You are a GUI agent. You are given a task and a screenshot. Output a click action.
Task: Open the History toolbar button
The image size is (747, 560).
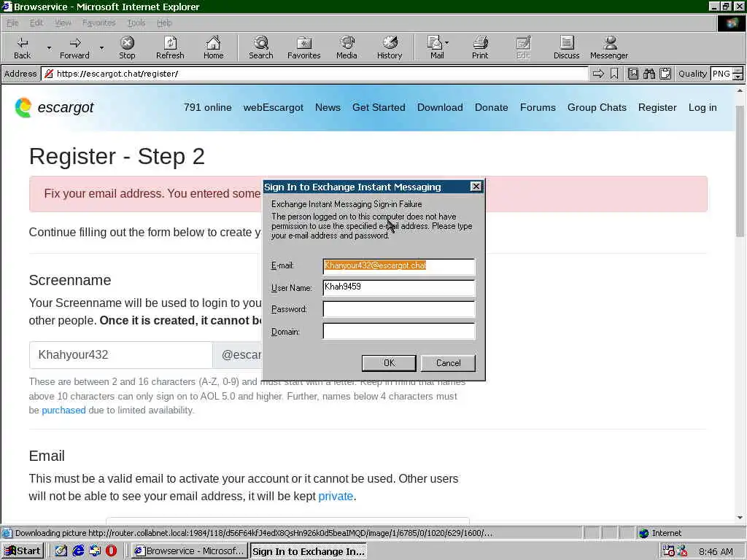click(x=390, y=47)
